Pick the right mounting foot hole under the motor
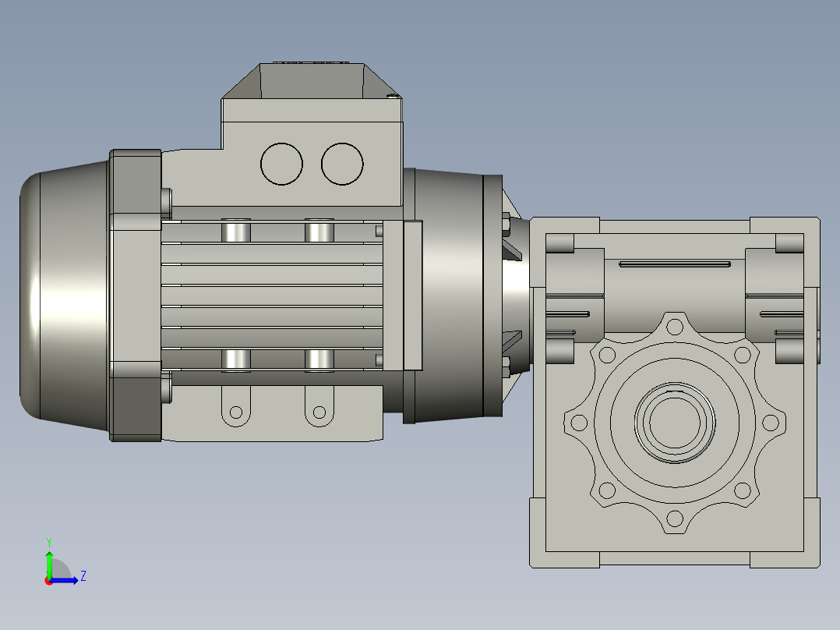The width and height of the screenshot is (840, 630). click(319, 412)
